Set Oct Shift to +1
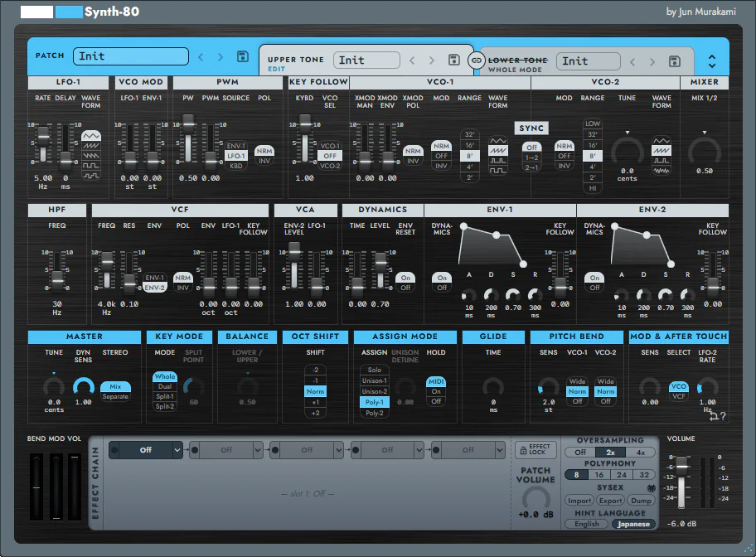The height and width of the screenshot is (557, 756). tap(315, 402)
